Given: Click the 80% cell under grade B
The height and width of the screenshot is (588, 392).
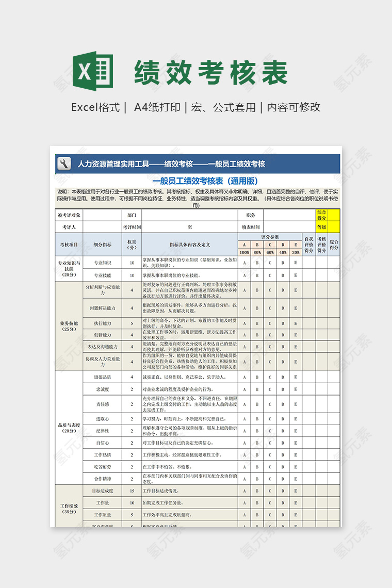Looking at the screenshot, I should (257, 252).
